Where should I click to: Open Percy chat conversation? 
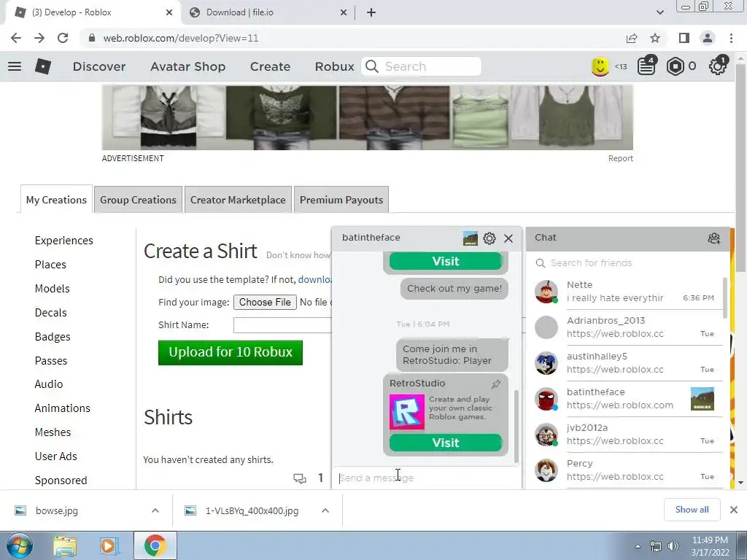point(627,470)
